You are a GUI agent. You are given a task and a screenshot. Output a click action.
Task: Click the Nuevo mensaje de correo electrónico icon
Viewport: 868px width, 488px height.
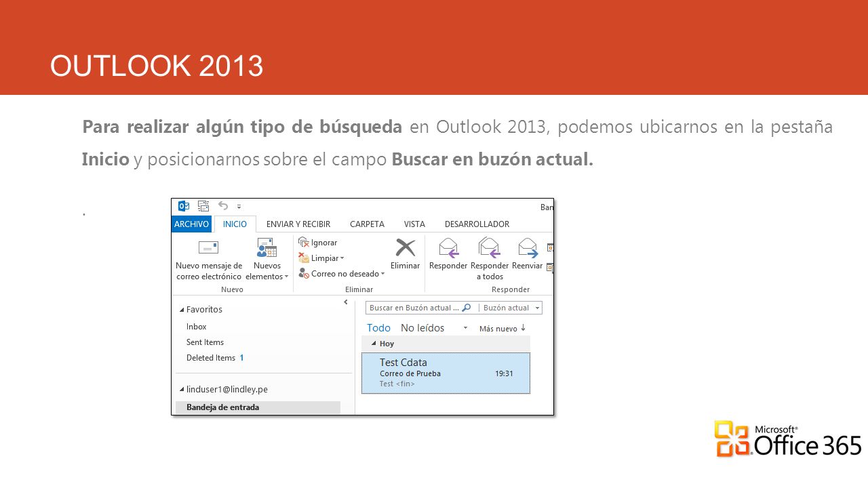[208, 247]
